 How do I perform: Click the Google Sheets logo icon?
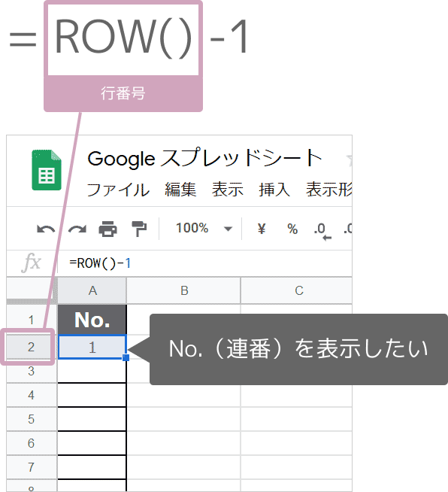click(47, 170)
